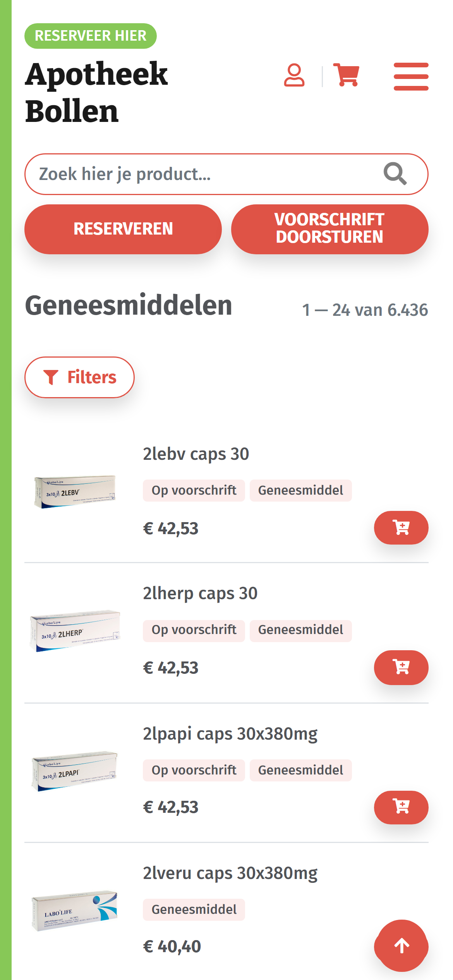This screenshot has width=453, height=980.
Task: Open the shopping cart icon in header
Action: 346,75
